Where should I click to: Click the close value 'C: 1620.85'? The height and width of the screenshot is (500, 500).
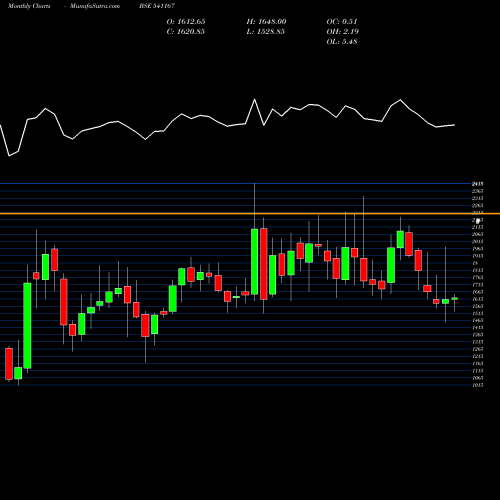tap(186, 32)
